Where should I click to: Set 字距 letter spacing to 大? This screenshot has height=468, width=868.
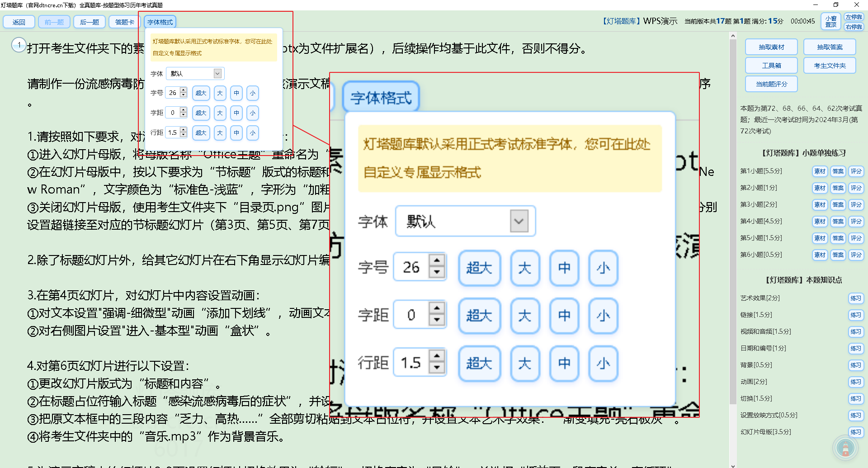click(x=220, y=113)
